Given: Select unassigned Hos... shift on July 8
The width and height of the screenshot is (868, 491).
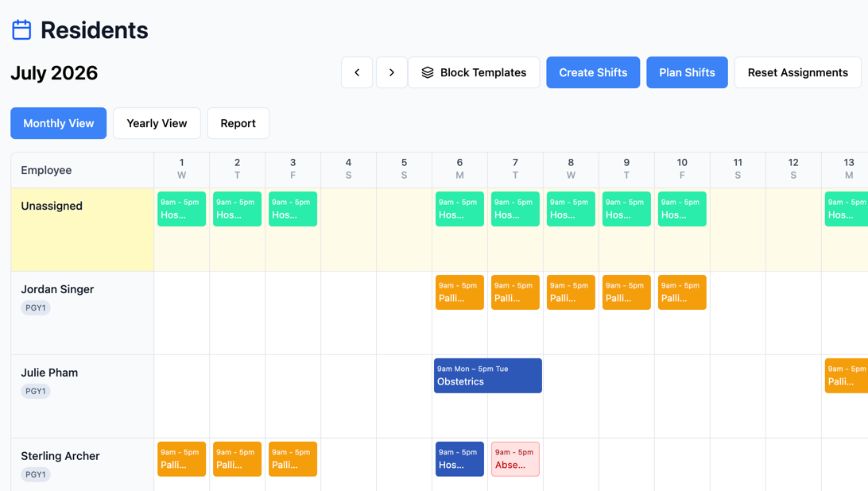Looking at the screenshot, I should (572, 209).
